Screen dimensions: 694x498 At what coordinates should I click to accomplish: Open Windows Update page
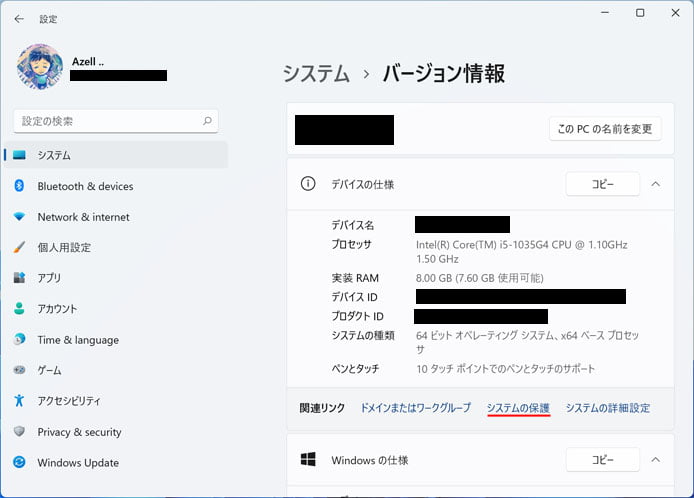point(78,463)
